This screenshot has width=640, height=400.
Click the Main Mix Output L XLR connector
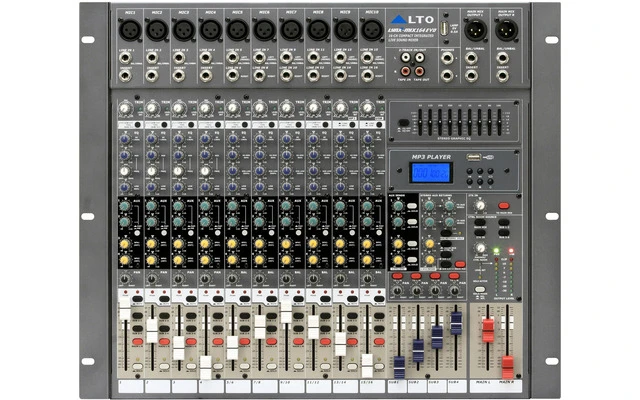[x=476, y=30]
